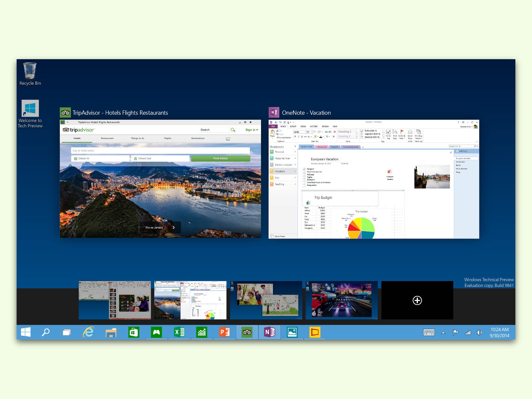
Task: Click the Rio de Janeiro next arrow
Action: pos(174,227)
